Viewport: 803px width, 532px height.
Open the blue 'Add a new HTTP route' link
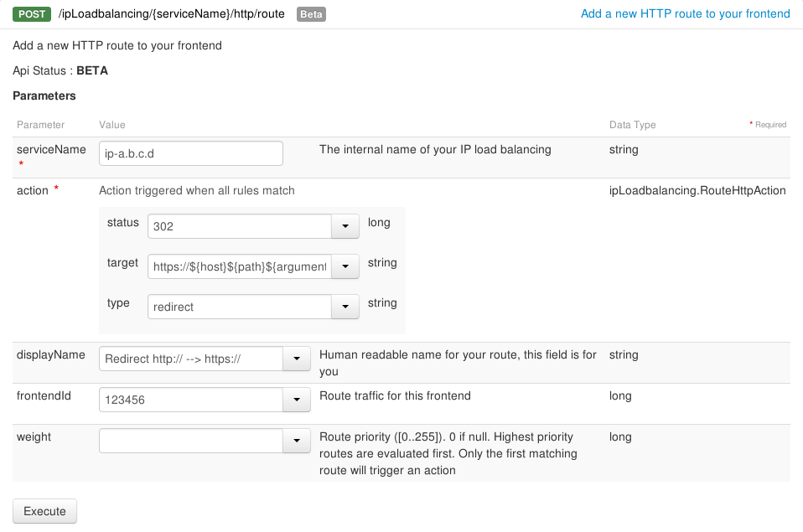pos(685,13)
